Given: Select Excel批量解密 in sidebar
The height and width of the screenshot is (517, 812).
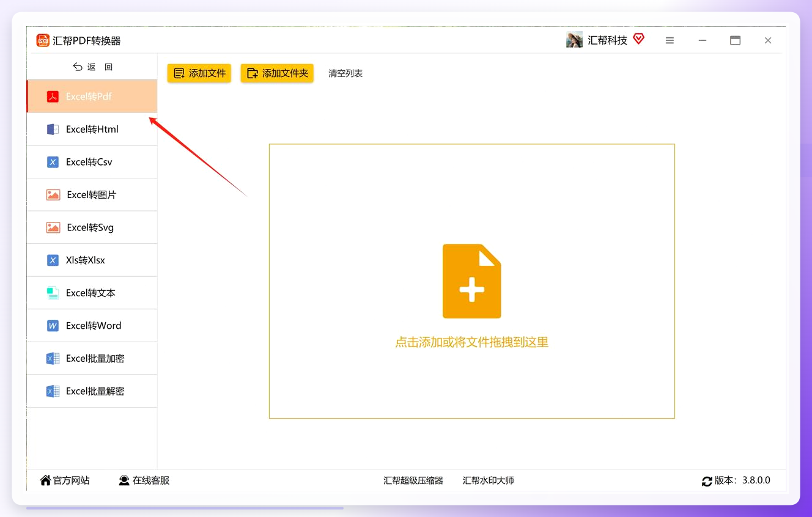Looking at the screenshot, I should 92,391.
